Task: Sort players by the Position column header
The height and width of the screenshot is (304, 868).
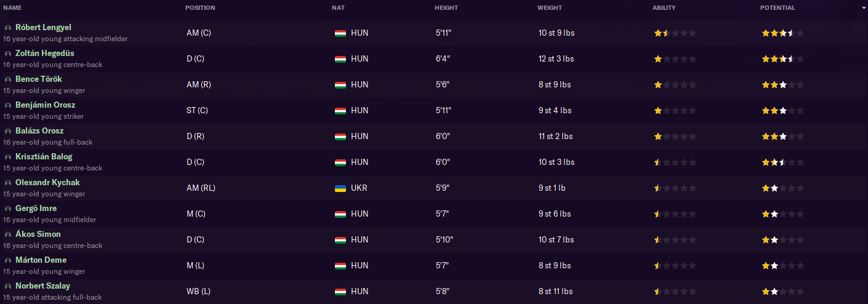Action: [200, 8]
